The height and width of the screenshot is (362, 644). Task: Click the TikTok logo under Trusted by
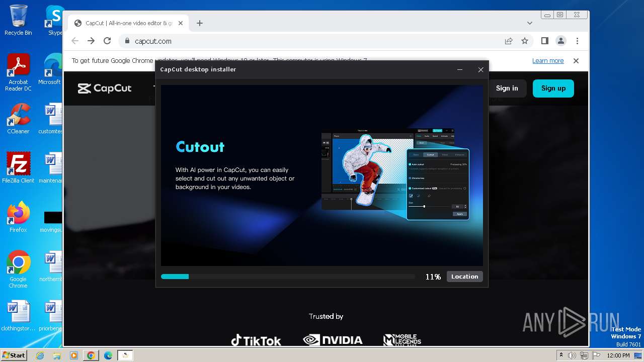tap(256, 340)
